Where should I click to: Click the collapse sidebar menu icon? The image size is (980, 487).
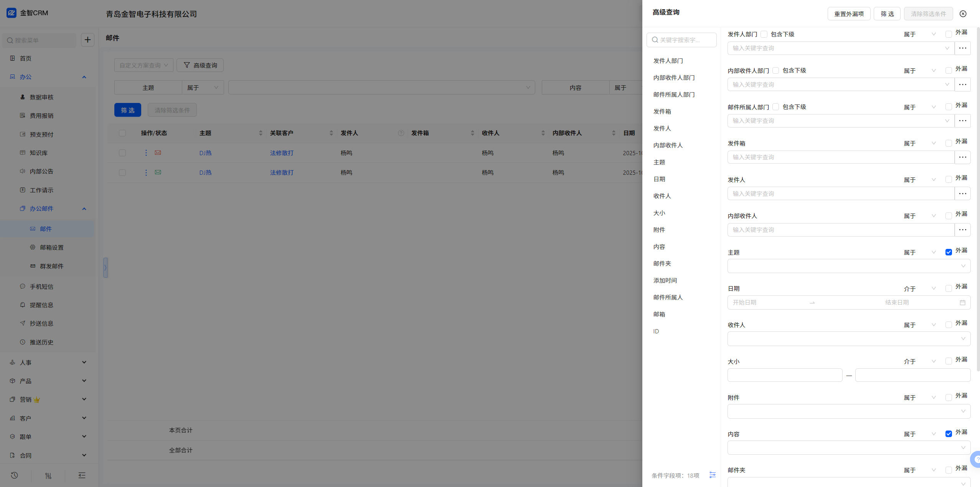click(x=82, y=475)
